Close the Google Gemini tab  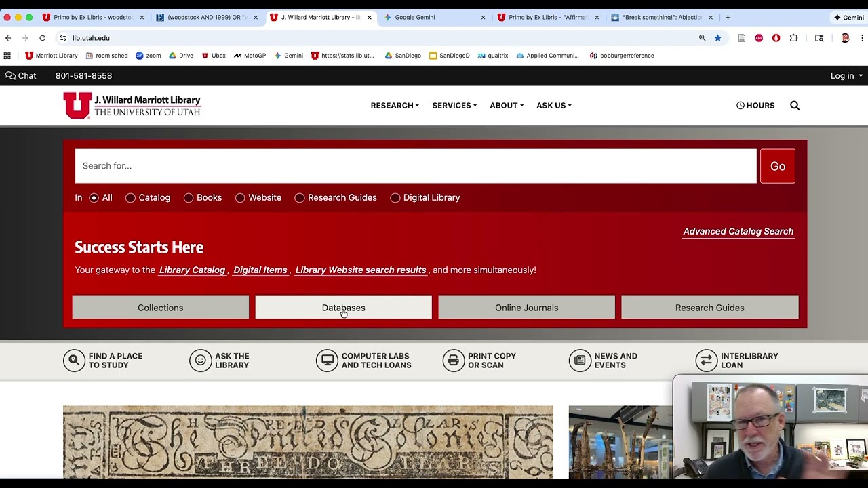[483, 17]
